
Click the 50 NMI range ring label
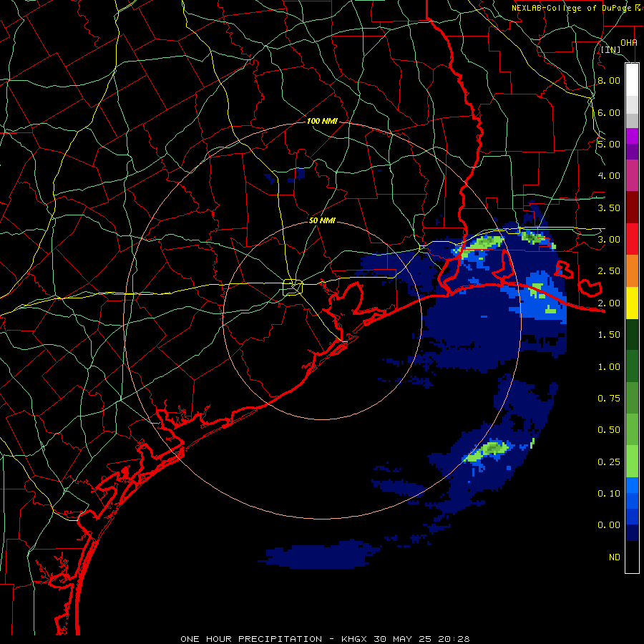(322, 220)
